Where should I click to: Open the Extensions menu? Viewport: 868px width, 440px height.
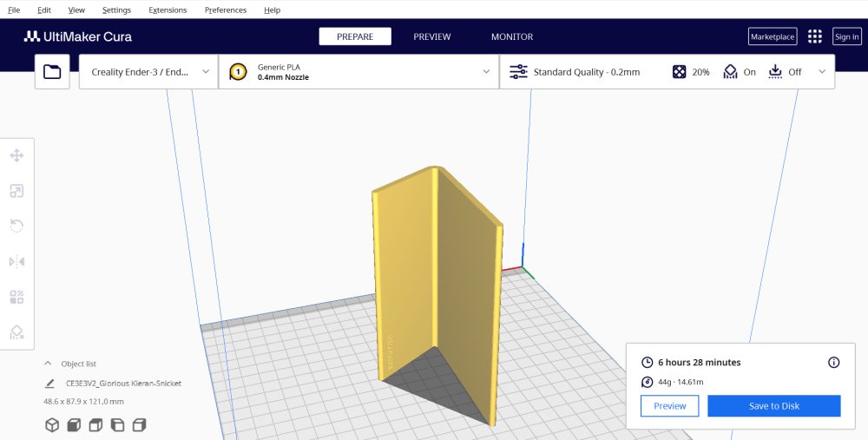click(168, 10)
